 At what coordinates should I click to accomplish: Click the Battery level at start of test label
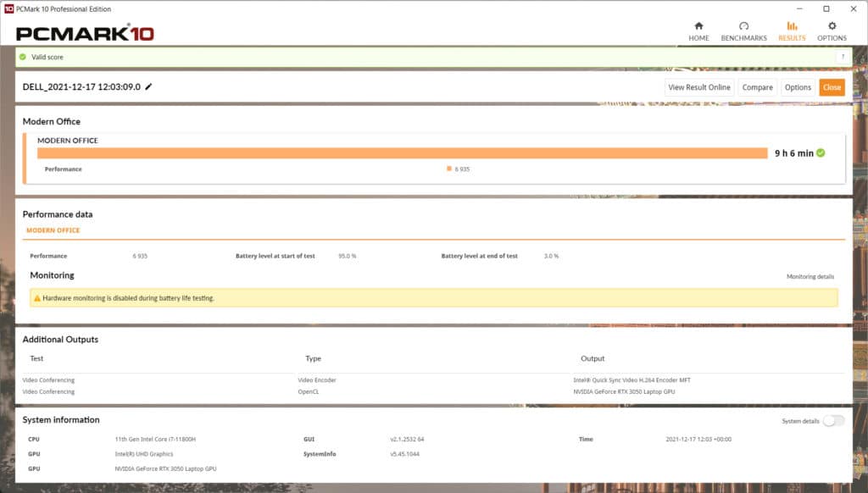pos(275,256)
